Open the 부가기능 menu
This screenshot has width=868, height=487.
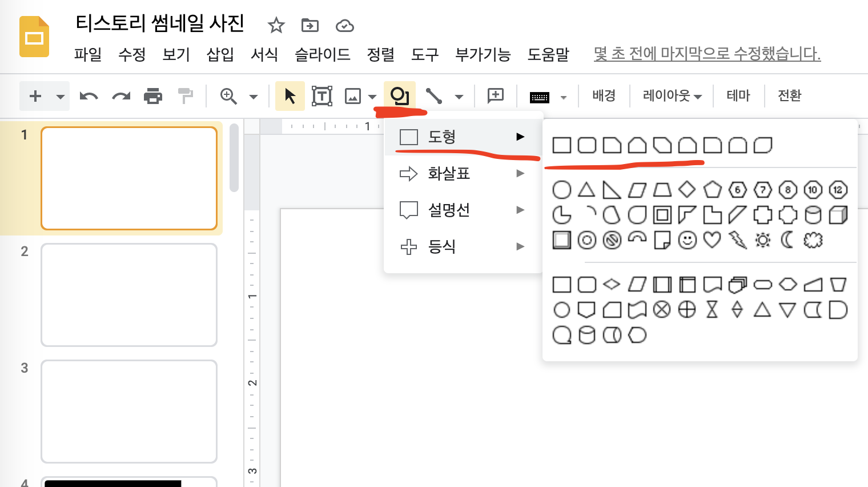pos(483,54)
